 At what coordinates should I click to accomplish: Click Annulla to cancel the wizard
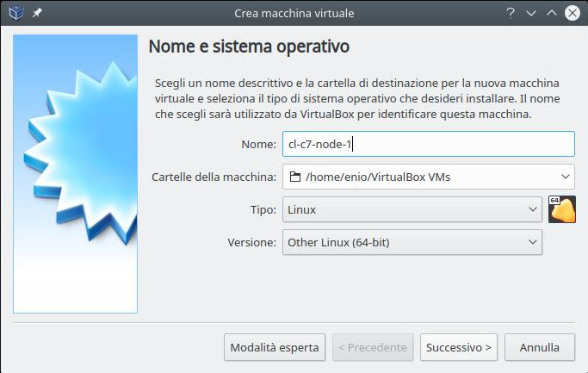[x=540, y=347]
